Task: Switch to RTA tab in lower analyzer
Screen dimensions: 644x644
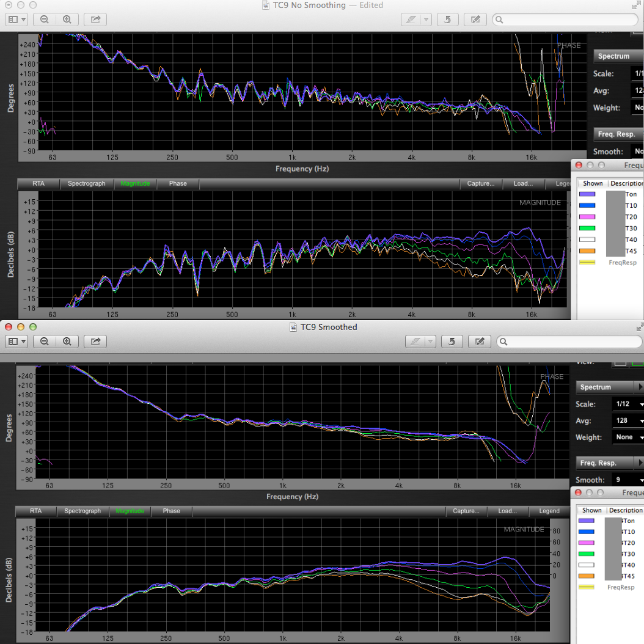Action: pos(35,511)
